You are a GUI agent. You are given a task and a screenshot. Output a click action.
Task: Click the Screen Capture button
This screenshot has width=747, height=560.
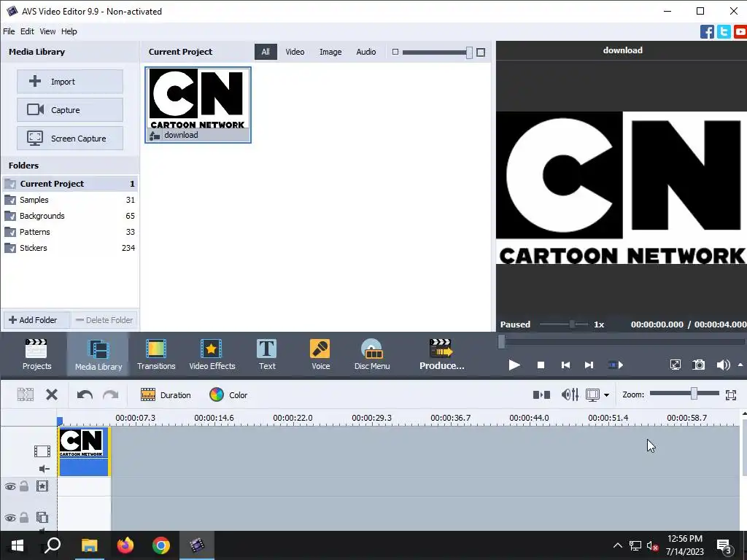(70, 139)
